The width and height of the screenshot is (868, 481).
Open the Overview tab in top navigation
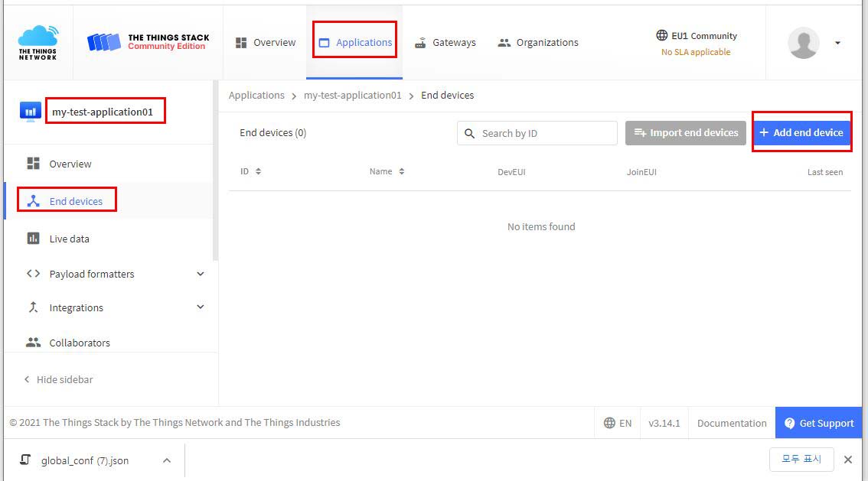click(x=266, y=43)
